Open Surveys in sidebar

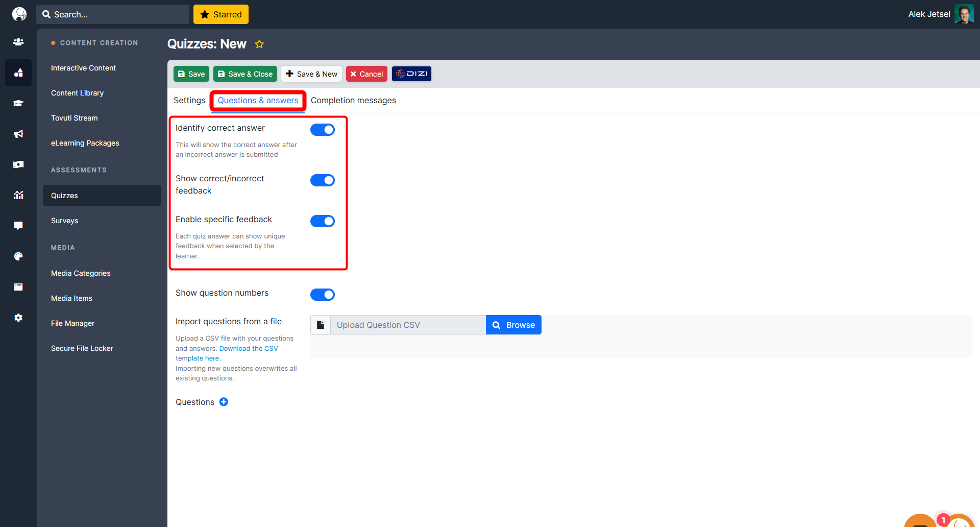pyautogui.click(x=64, y=221)
